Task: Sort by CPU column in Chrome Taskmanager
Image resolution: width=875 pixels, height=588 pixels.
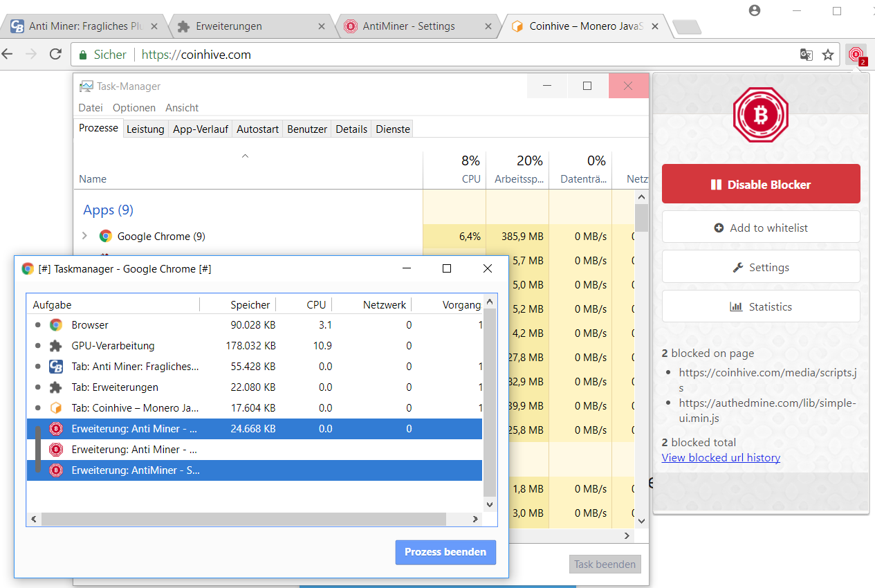Action: (303, 304)
